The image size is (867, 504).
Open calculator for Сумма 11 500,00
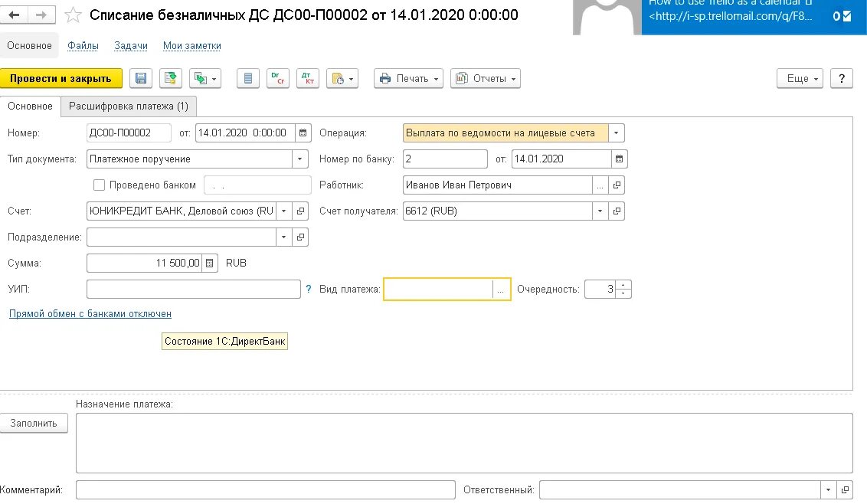pos(210,263)
